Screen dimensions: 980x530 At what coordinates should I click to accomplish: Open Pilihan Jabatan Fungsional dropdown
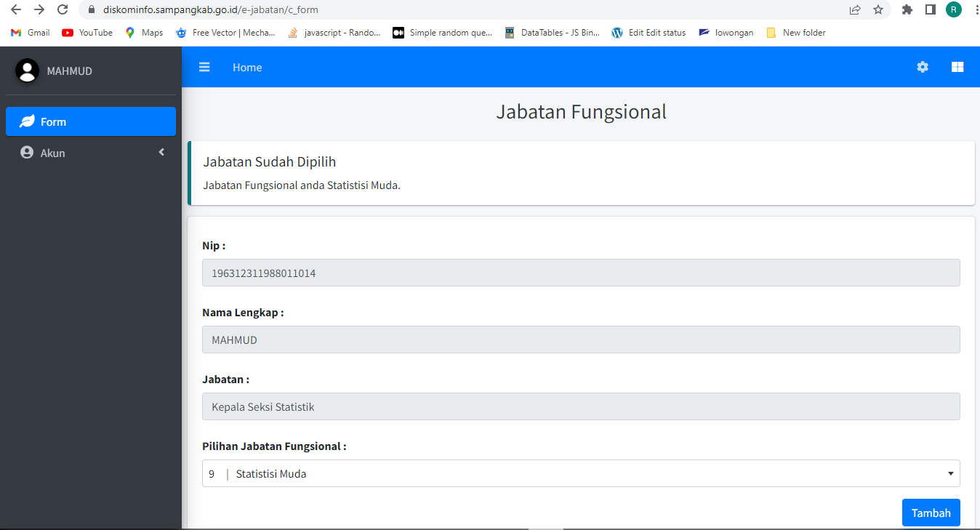coord(580,473)
